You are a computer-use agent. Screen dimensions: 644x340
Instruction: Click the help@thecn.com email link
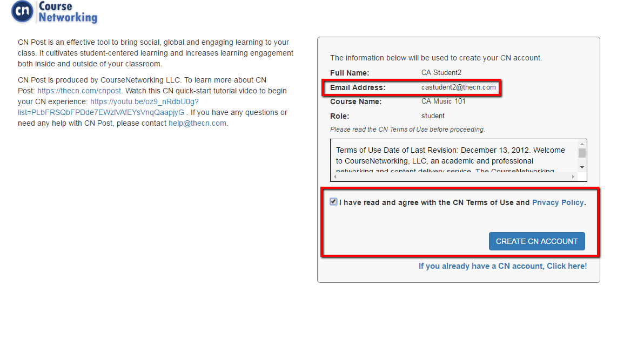[197, 123]
